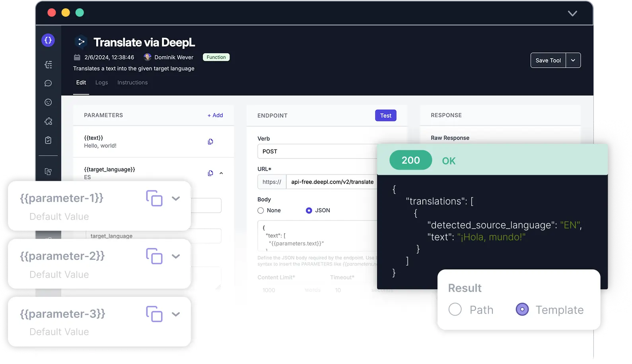Click the 'Hello, world!' default value
Image resolution: width=632 pixels, height=364 pixels.
100,146
